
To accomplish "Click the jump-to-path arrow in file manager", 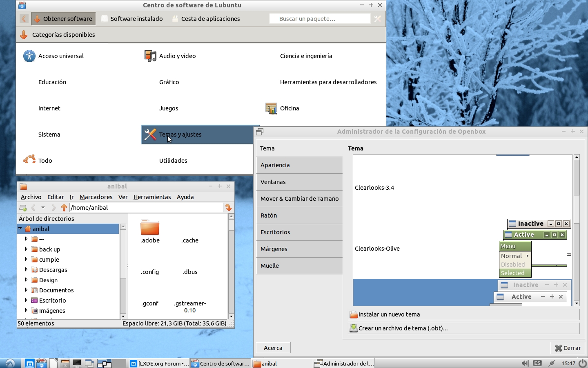I will pos(229,208).
